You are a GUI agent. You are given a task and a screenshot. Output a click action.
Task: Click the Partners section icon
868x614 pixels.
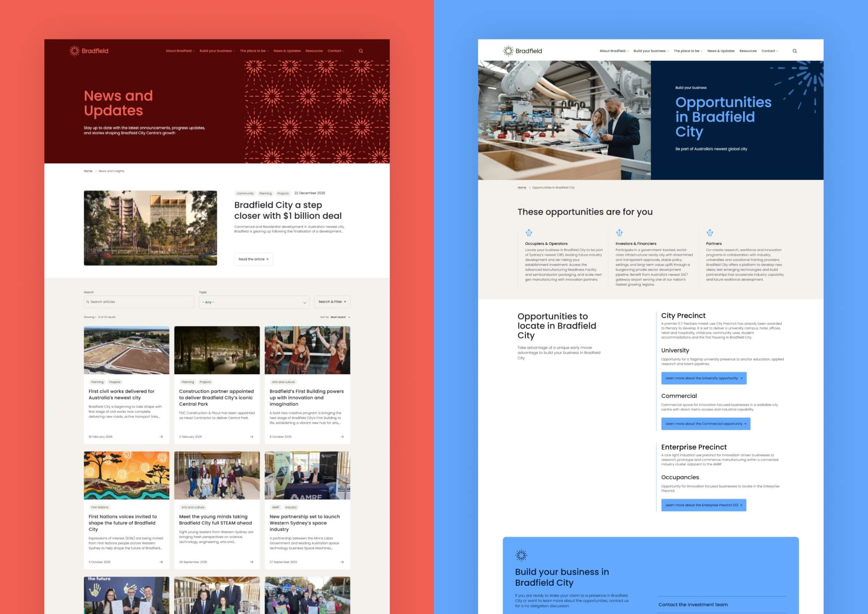(x=710, y=233)
